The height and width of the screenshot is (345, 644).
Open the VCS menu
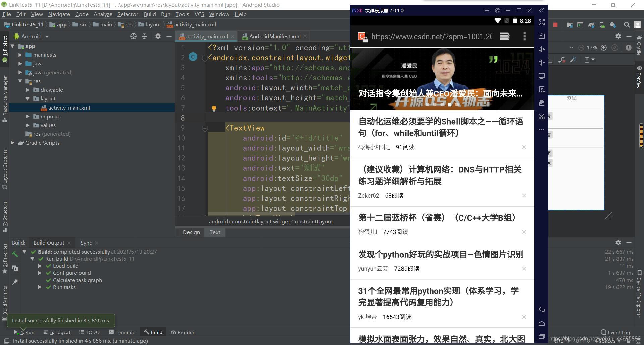click(x=199, y=14)
